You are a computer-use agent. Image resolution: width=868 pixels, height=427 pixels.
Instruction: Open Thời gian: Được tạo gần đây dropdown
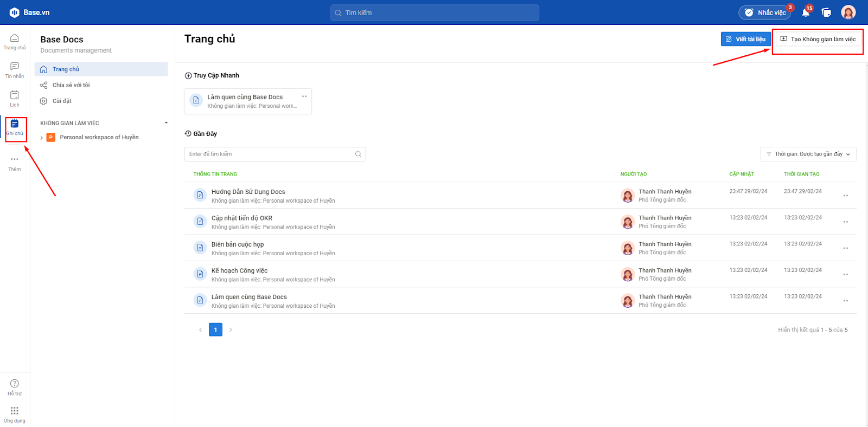coord(808,154)
